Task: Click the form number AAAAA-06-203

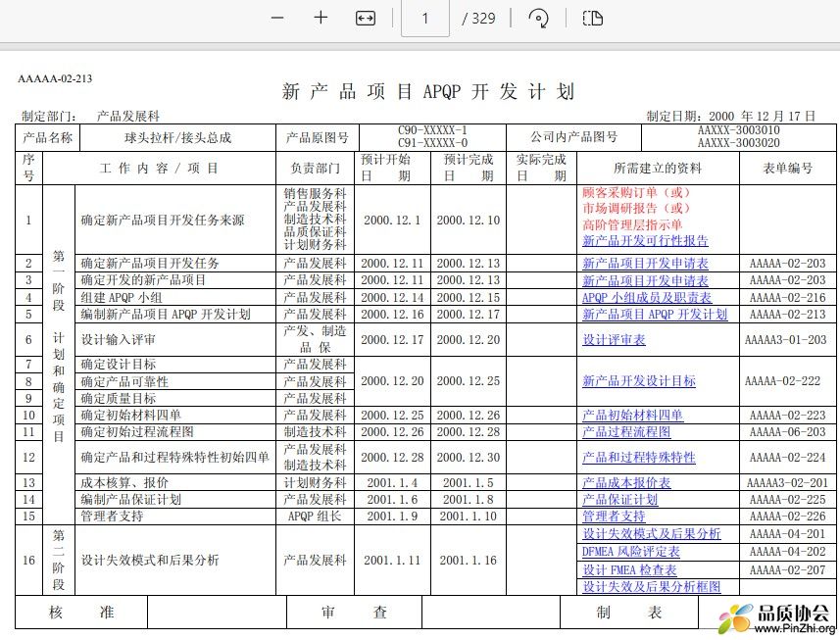Action: point(787,431)
